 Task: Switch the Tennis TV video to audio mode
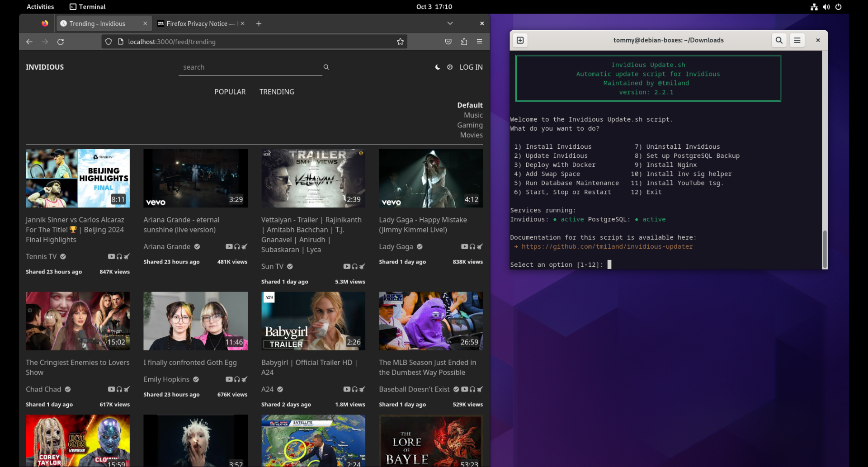coord(119,256)
